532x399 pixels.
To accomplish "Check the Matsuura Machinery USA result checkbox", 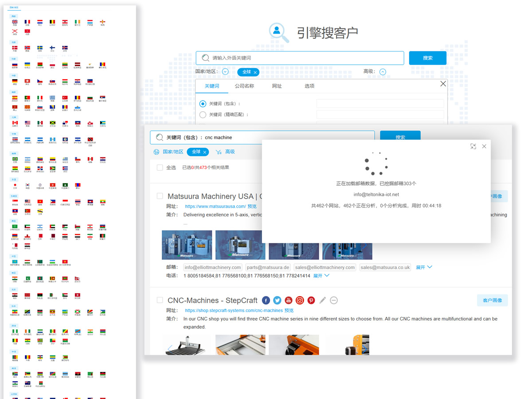I will click(160, 196).
